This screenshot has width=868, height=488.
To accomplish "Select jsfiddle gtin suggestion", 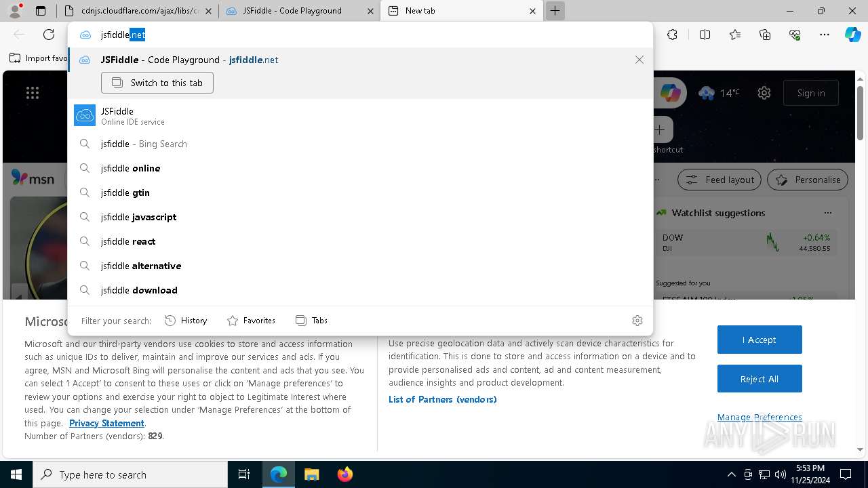I will [360, 192].
